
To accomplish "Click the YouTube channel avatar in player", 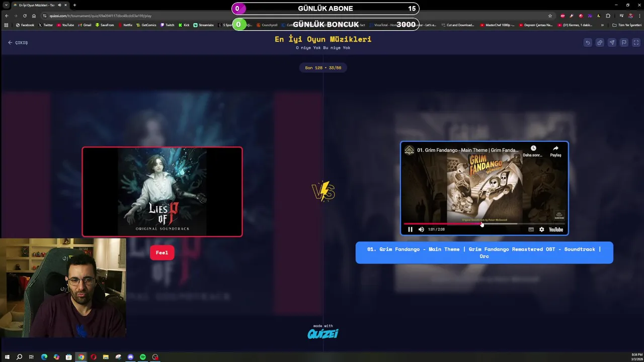I will pyautogui.click(x=410, y=150).
